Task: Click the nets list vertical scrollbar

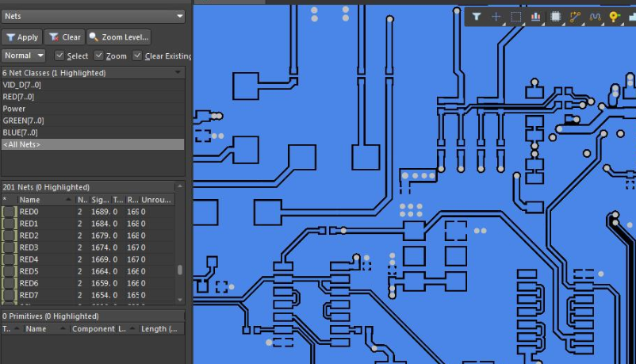Action: [x=180, y=270]
